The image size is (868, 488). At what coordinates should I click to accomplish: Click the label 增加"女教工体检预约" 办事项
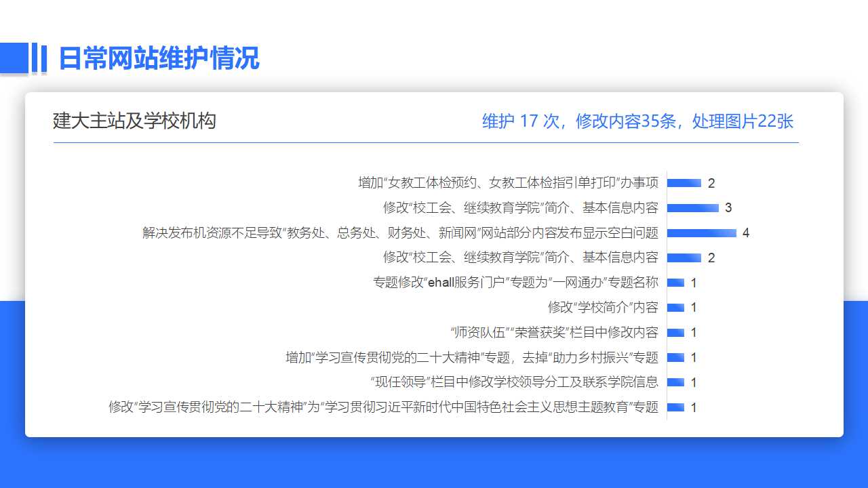[508, 183]
